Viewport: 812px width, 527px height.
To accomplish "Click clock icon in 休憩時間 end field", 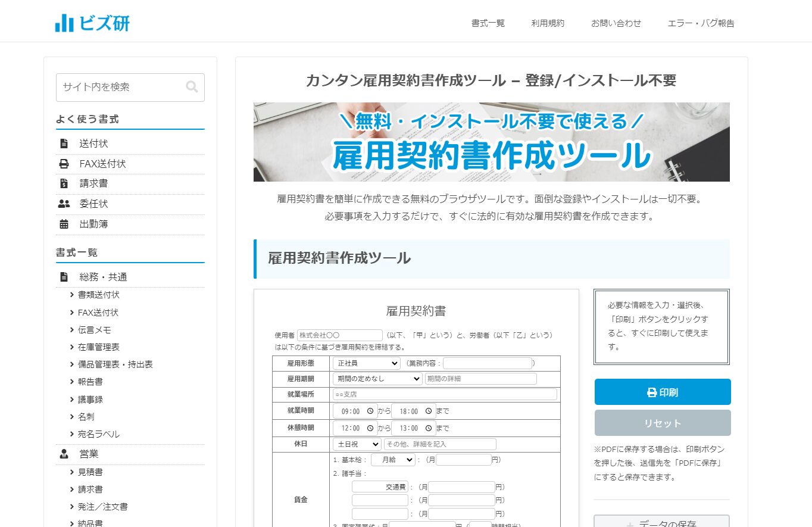I will tap(429, 428).
